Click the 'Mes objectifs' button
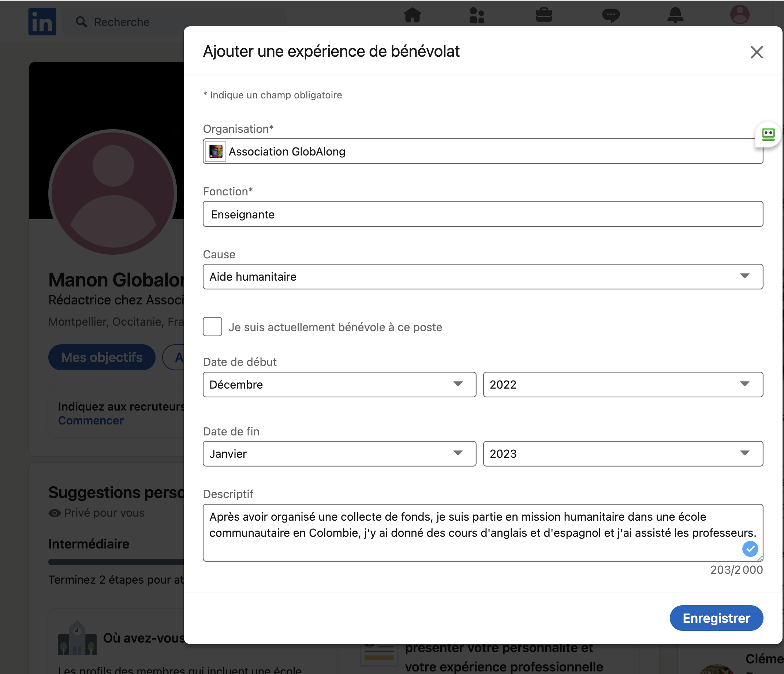The height and width of the screenshot is (674, 784). pos(102,357)
